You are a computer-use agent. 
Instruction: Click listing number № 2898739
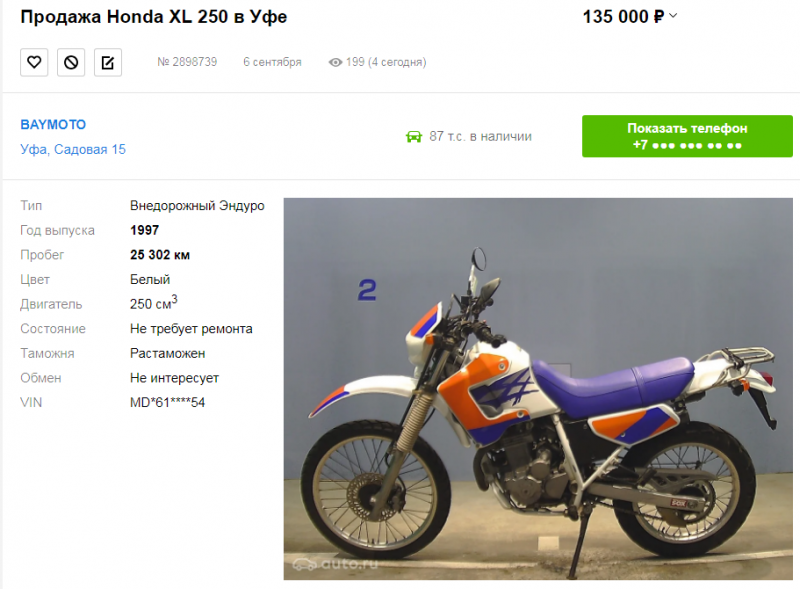click(x=187, y=62)
